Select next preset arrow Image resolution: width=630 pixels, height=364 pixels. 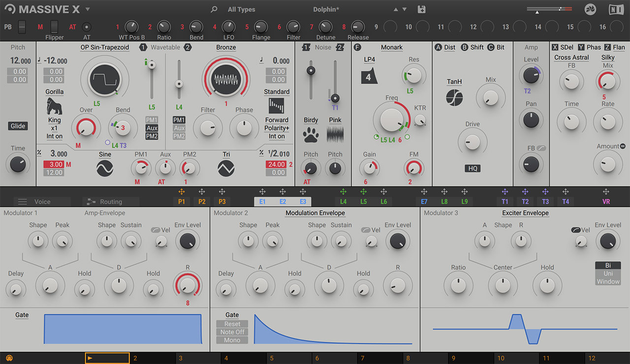coord(405,9)
